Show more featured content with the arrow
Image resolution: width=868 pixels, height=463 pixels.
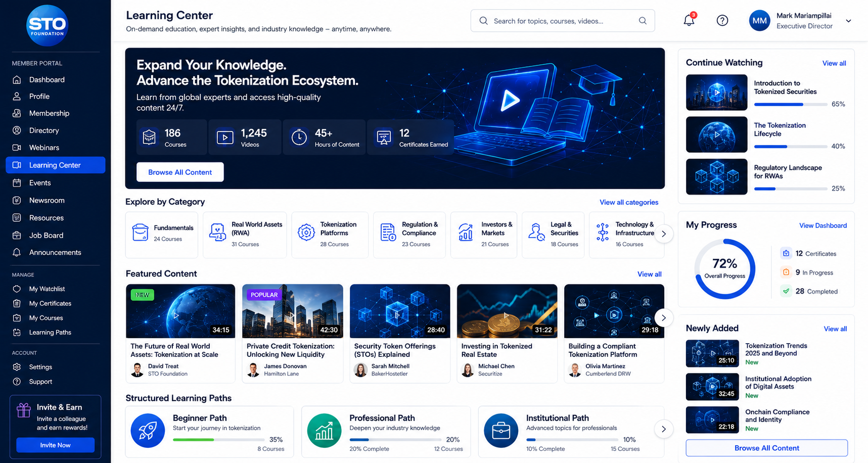[664, 318]
